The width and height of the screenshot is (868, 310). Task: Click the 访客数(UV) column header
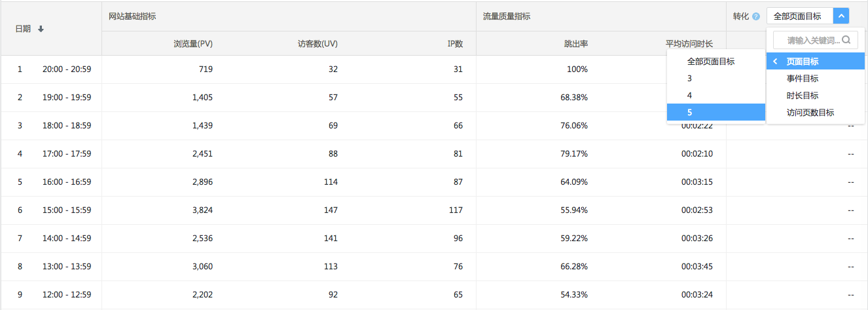click(x=317, y=44)
